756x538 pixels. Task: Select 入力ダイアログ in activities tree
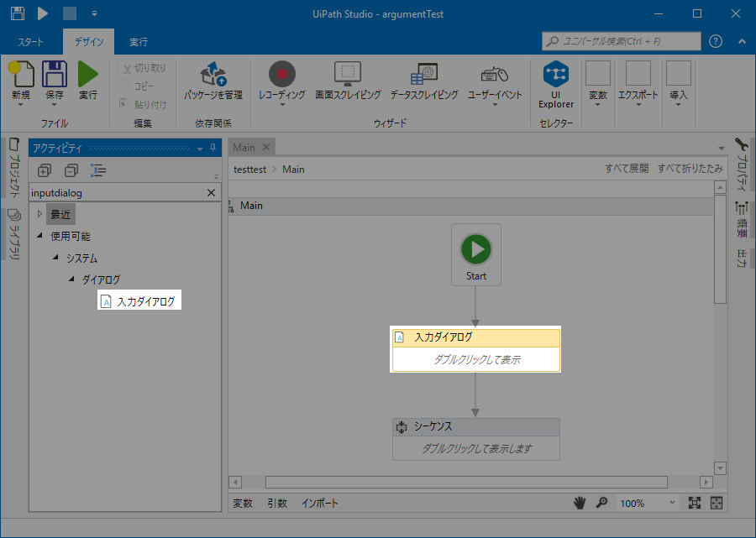click(x=139, y=301)
